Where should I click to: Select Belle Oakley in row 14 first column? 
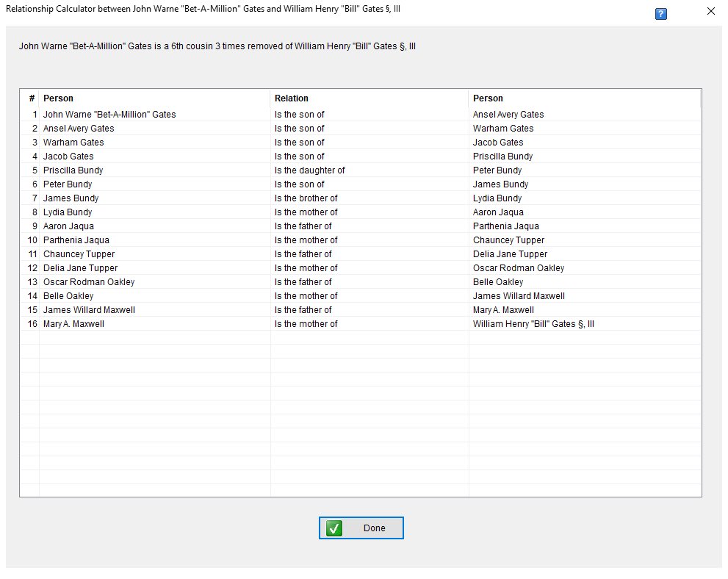pos(68,296)
